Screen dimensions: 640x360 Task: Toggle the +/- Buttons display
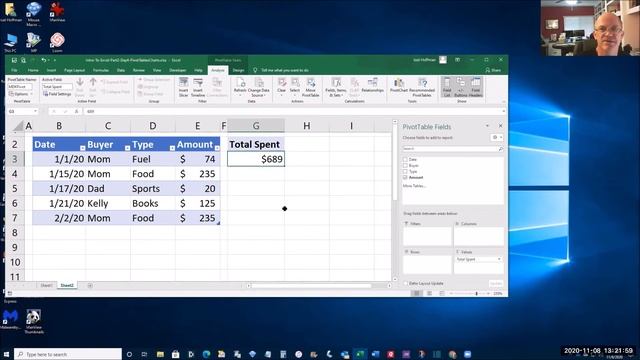tap(460, 87)
